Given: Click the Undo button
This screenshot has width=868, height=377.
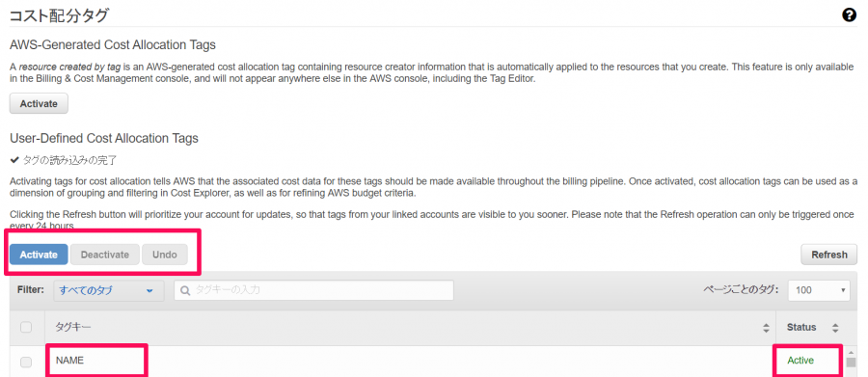Looking at the screenshot, I should click(165, 255).
